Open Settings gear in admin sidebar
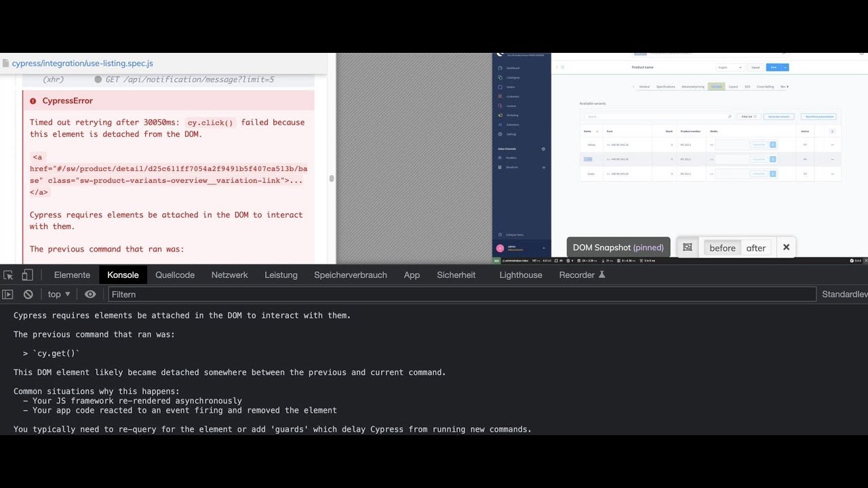The height and width of the screenshot is (488, 868). click(x=500, y=134)
